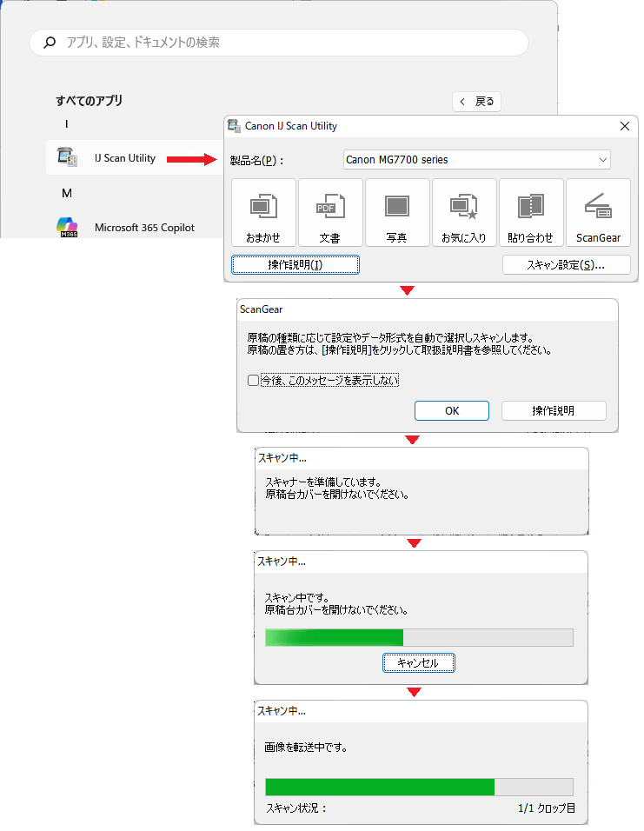This screenshot has width=644, height=831.
Task: Click the transfer progress bar in 画像を転送中です dialog
Action: pos(419,787)
